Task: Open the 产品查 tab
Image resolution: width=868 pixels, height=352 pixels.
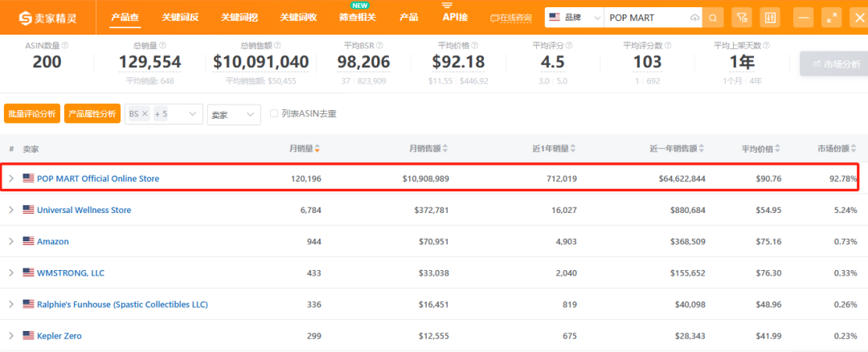Action: pyautogui.click(x=125, y=17)
